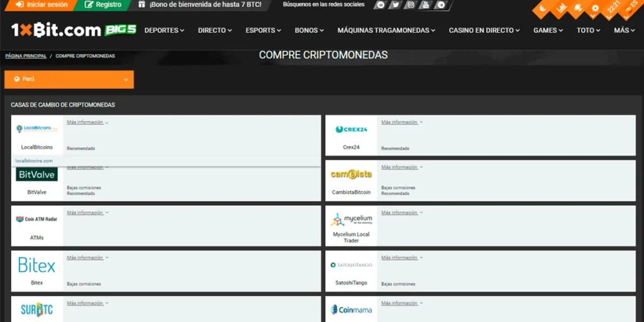Image resolution: width=644 pixels, height=322 pixels.
Task: Open the ES language selector
Action: pyautogui.click(x=630, y=9)
